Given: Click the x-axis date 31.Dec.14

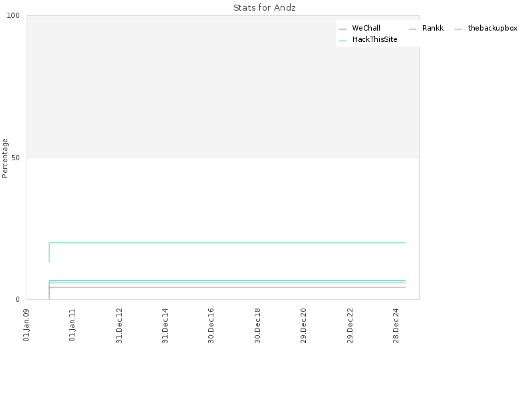Looking at the screenshot, I should coord(165,325).
